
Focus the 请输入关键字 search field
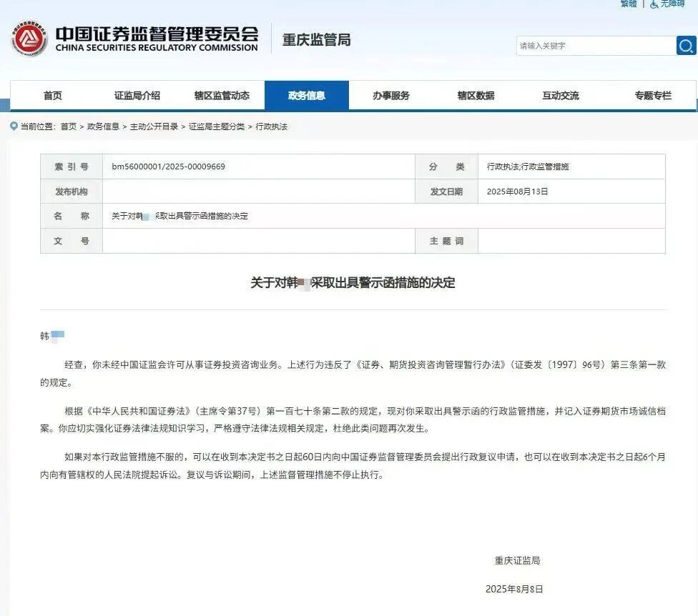click(x=595, y=46)
